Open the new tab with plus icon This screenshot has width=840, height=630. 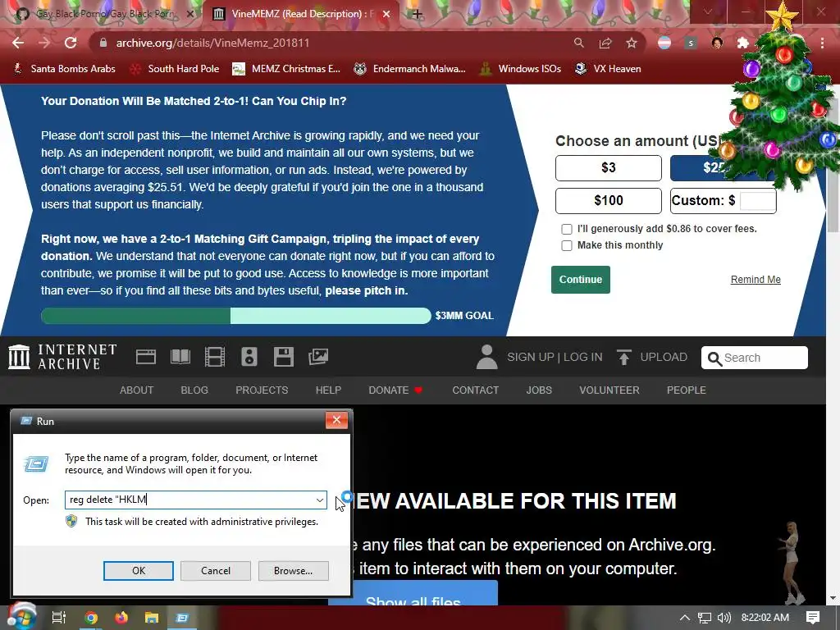pos(418,14)
